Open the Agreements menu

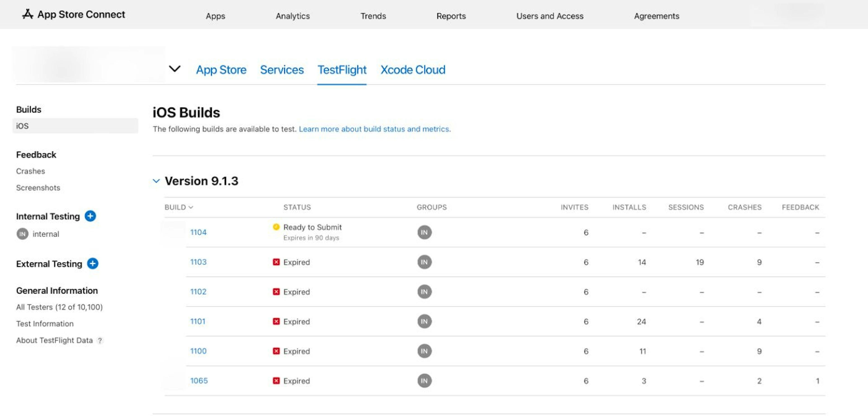pyautogui.click(x=656, y=16)
